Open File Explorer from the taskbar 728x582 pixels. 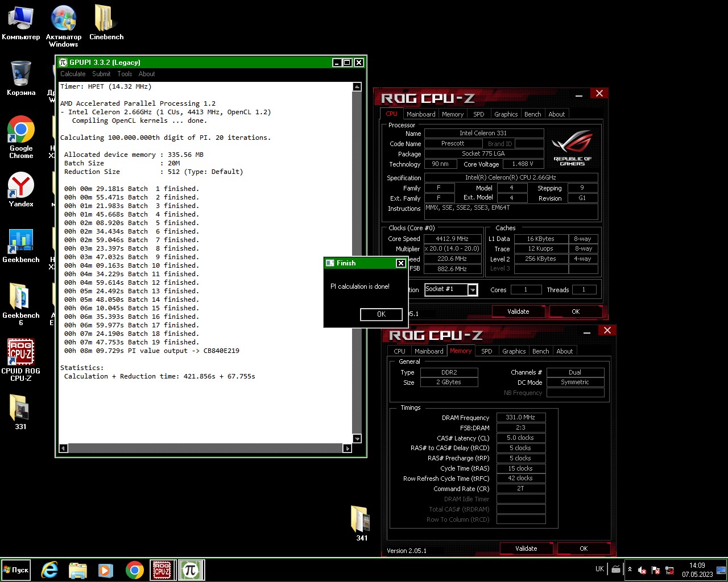[x=78, y=570]
